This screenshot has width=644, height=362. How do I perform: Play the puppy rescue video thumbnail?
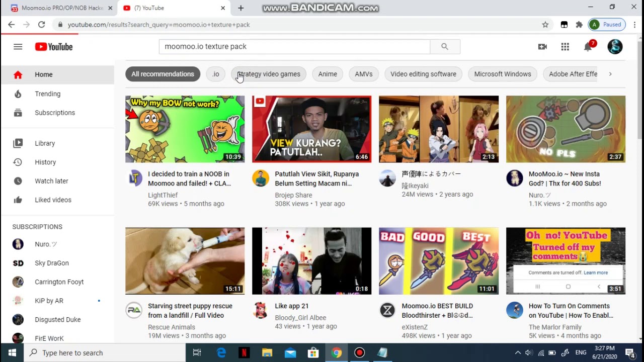(185, 261)
